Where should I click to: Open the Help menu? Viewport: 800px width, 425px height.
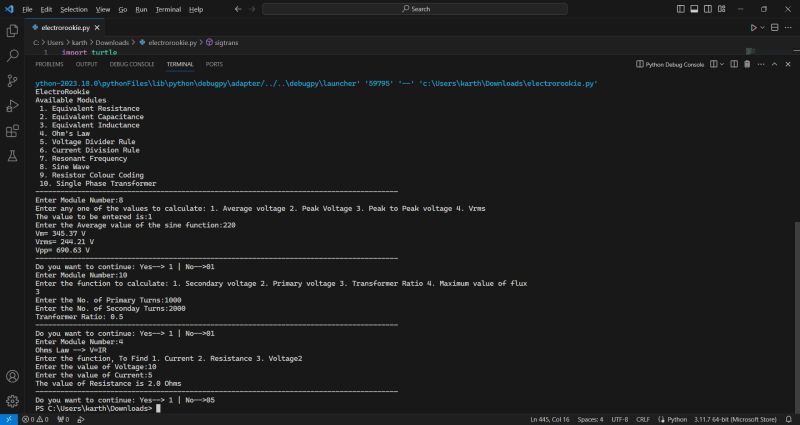coord(195,9)
